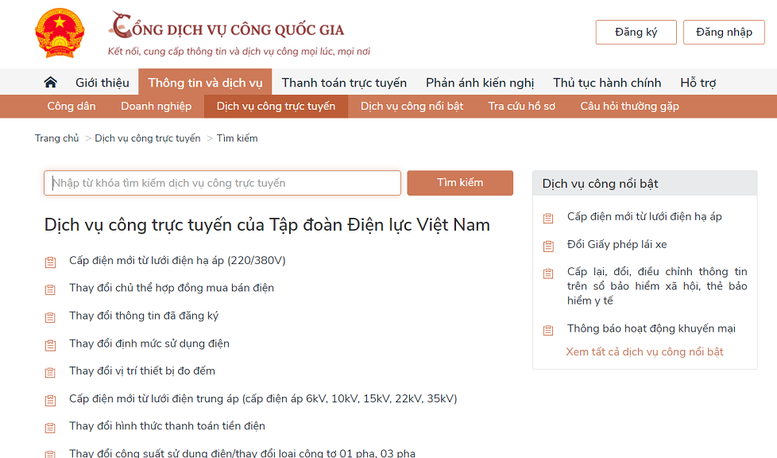This screenshot has width=777, height=458.
Task: Click the clipboard icon beside Thay đổi thông tin đã đăng ký
Action: pos(50,317)
